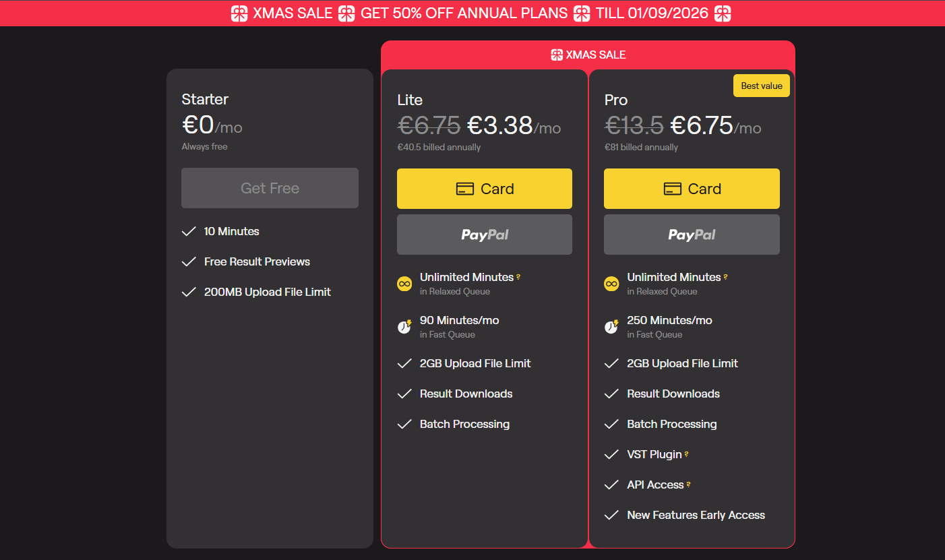The width and height of the screenshot is (945, 560).
Task: Click the info icon beside Pro's Unlimited Minutes
Action: [x=725, y=277]
